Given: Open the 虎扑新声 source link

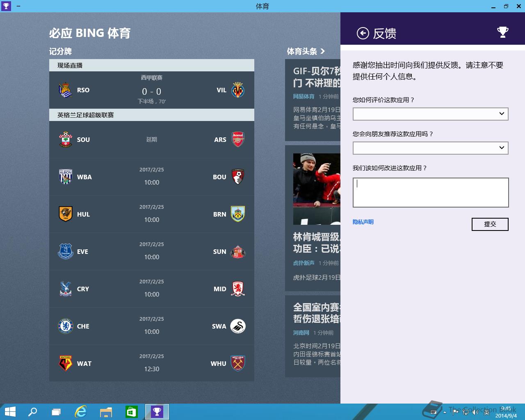Looking at the screenshot, I should (304, 263).
